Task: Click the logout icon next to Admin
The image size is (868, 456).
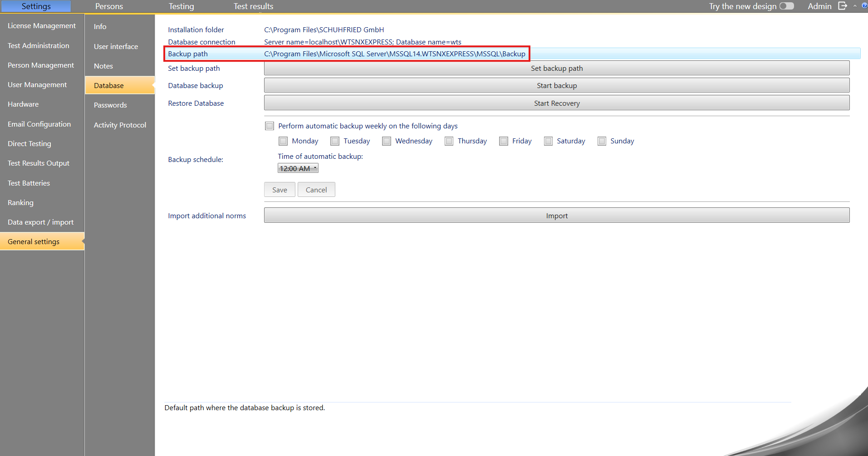Action: 842,6
